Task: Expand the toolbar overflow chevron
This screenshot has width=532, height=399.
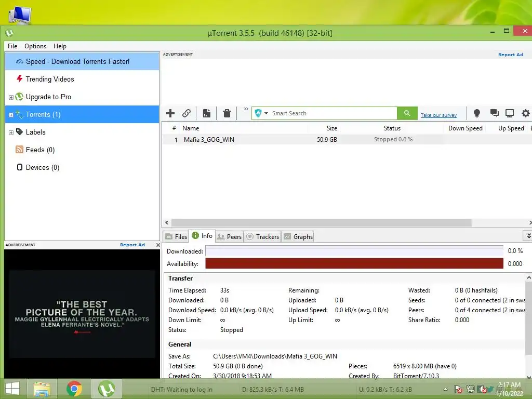Action: coord(246,109)
